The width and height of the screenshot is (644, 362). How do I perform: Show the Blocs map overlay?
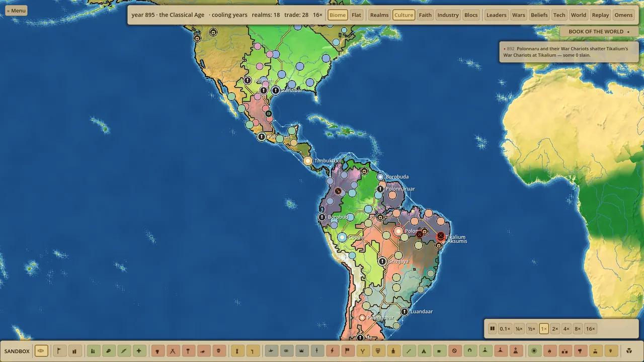pyautogui.click(x=471, y=15)
